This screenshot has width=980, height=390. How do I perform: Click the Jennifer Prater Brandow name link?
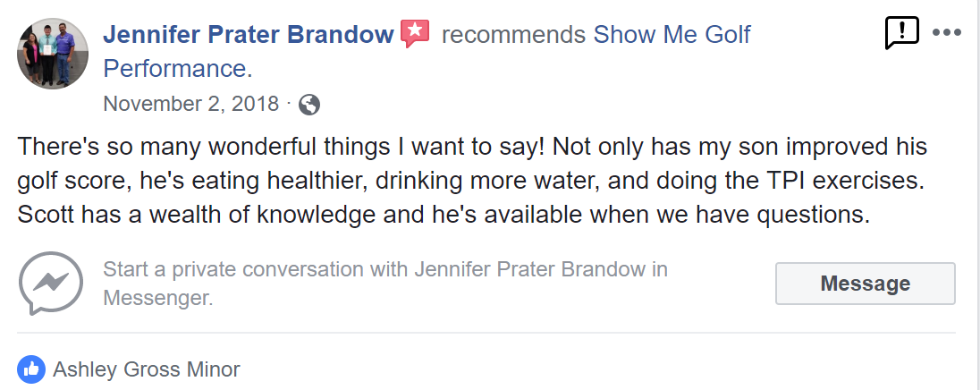click(x=248, y=34)
